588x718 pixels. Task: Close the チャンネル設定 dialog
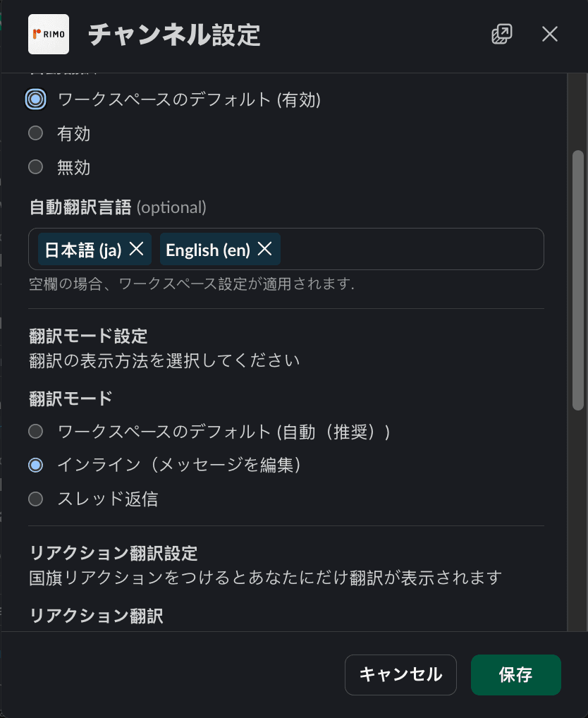pyautogui.click(x=549, y=33)
